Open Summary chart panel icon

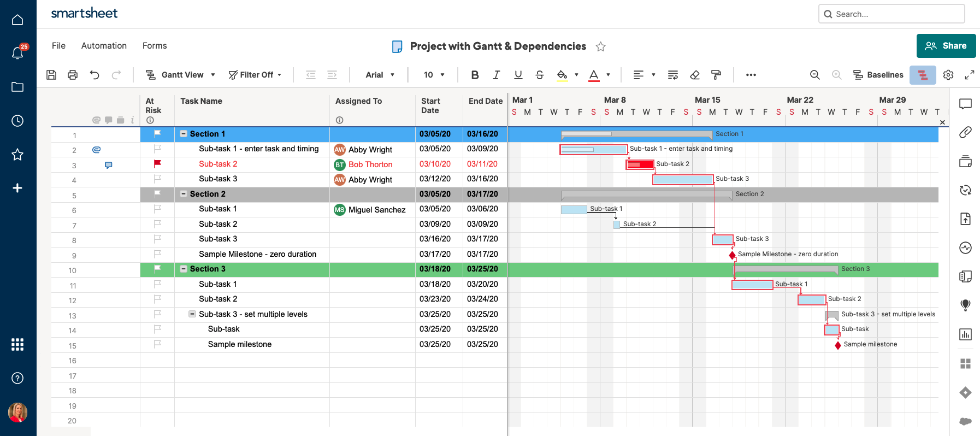965,334
